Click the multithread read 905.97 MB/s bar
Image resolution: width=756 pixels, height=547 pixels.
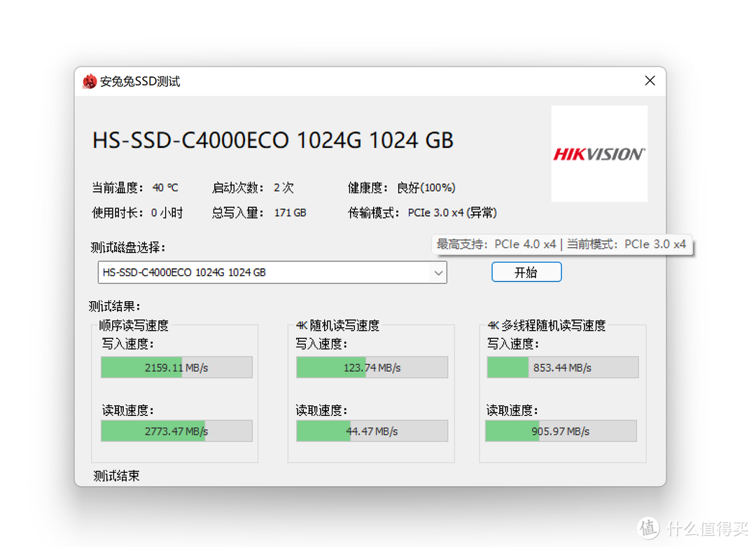tap(561, 431)
